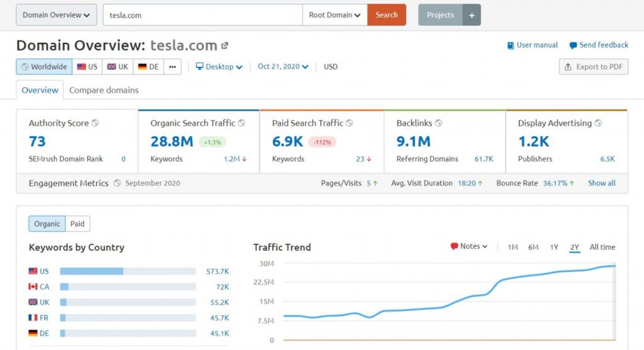This screenshot has width=644, height=350.
Task: Open the Domain Overview dropdown
Action: point(56,15)
